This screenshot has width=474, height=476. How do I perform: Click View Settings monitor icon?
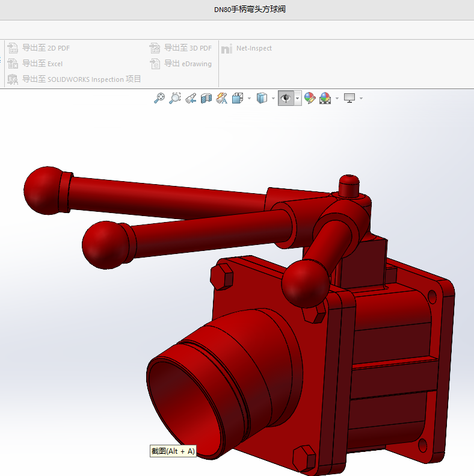[349, 98]
